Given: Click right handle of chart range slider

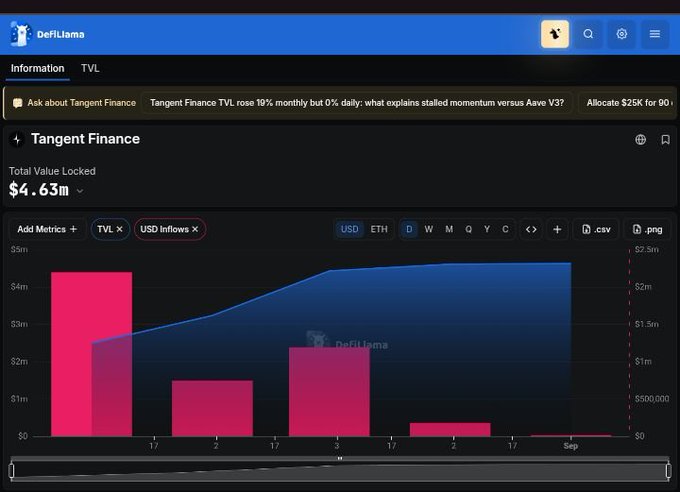Looking at the screenshot, I should tap(668, 471).
